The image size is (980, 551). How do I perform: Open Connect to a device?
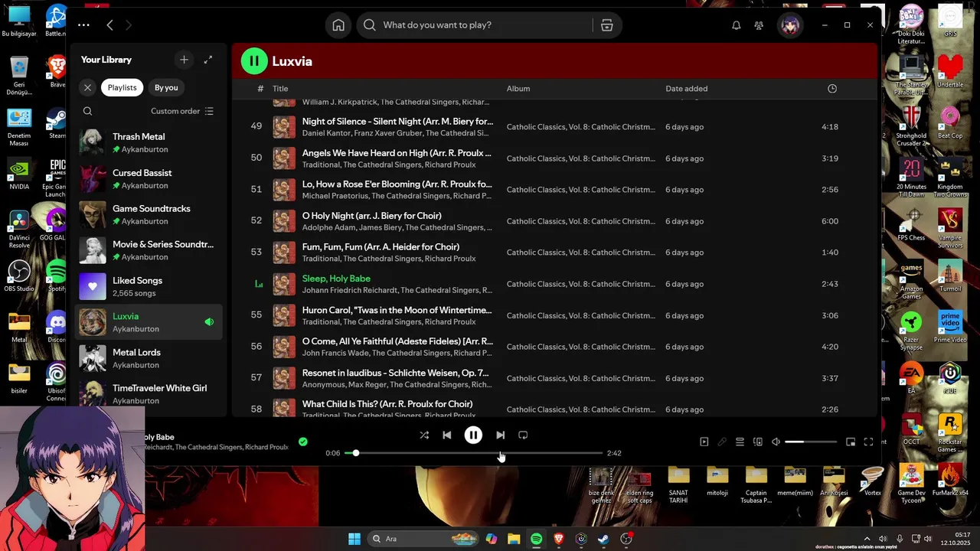click(758, 442)
